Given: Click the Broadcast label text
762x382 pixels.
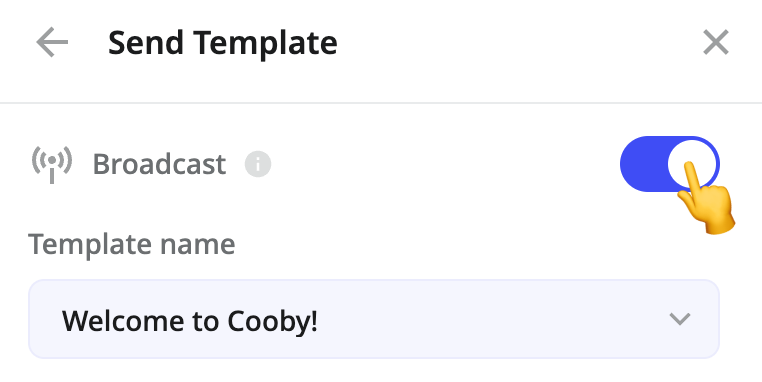Looking at the screenshot, I should [x=159, y=164].
